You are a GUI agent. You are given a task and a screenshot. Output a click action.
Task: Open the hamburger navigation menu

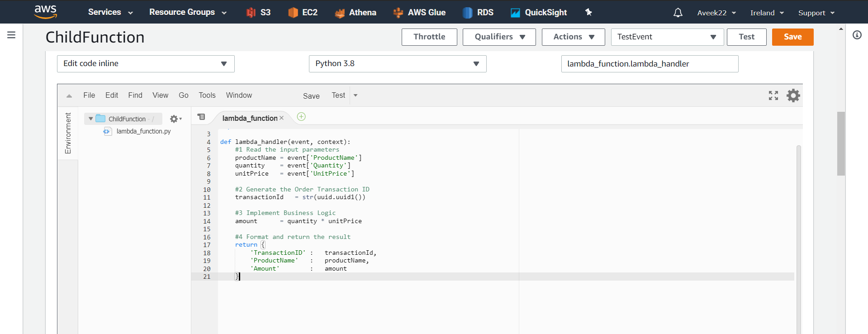click(x=11, y=35)
